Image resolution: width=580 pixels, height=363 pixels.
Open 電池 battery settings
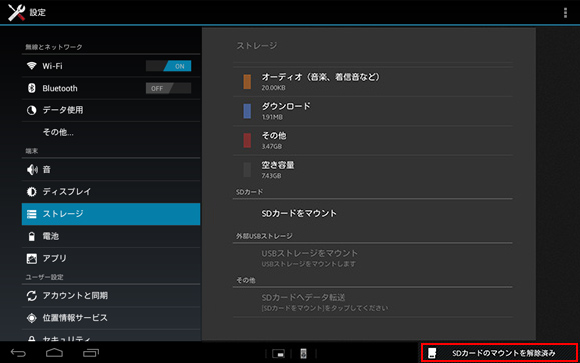click(111, 236)
